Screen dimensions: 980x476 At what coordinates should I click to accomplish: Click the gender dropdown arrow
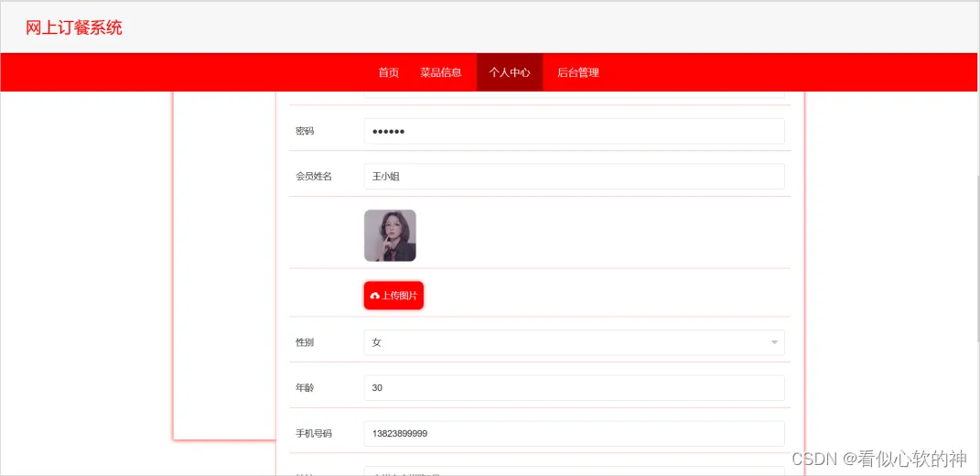[774, 342]
